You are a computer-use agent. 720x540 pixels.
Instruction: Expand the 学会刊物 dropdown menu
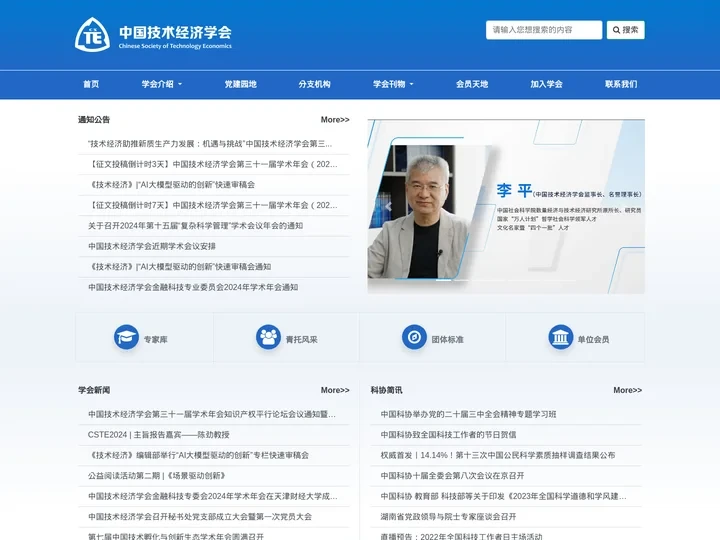click(393, 84)
